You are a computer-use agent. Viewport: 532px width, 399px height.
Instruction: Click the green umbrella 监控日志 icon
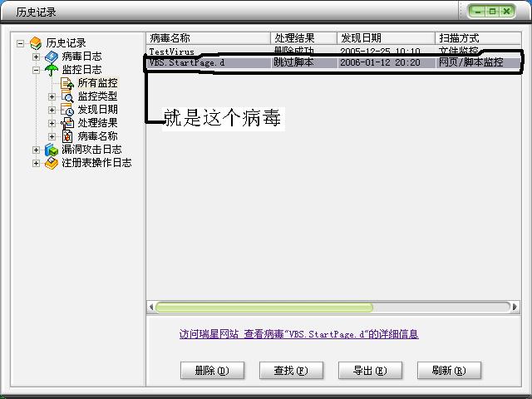click(x=52, y=70)
